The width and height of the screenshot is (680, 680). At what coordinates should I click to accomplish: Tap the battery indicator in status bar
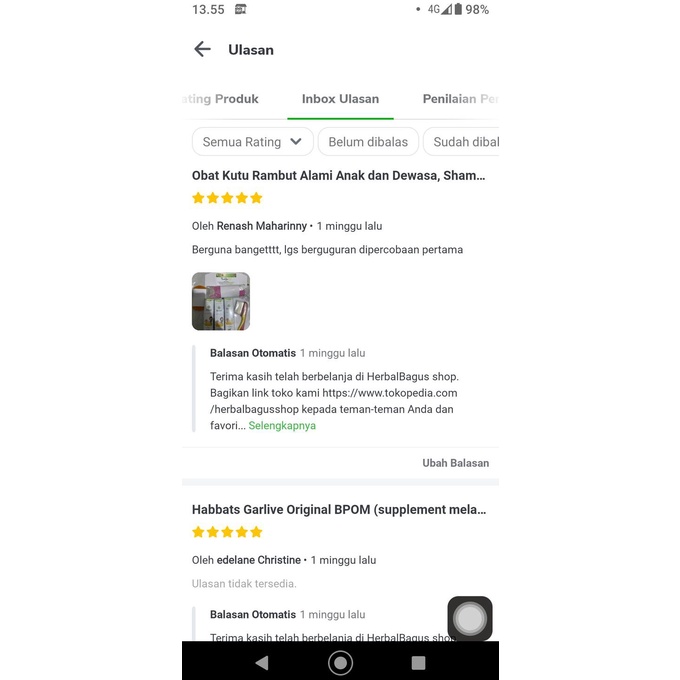point(458,9)
